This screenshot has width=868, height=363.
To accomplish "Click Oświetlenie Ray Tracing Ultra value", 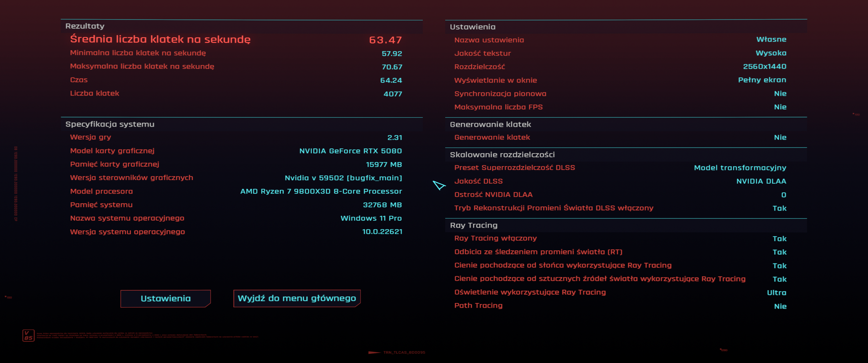I will (776, 293).
